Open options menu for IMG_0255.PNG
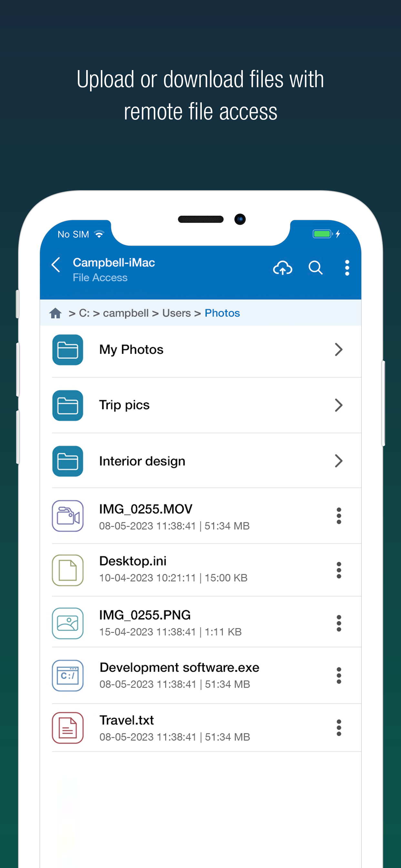 coord(339,623)
